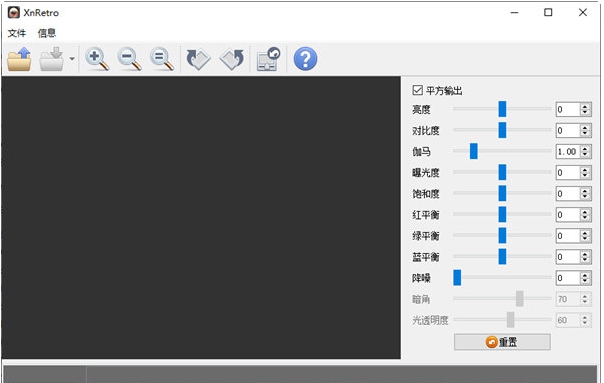Click the 饱和度 value field
The width and height of the screenshot is (604, 383).
point(568,194)
